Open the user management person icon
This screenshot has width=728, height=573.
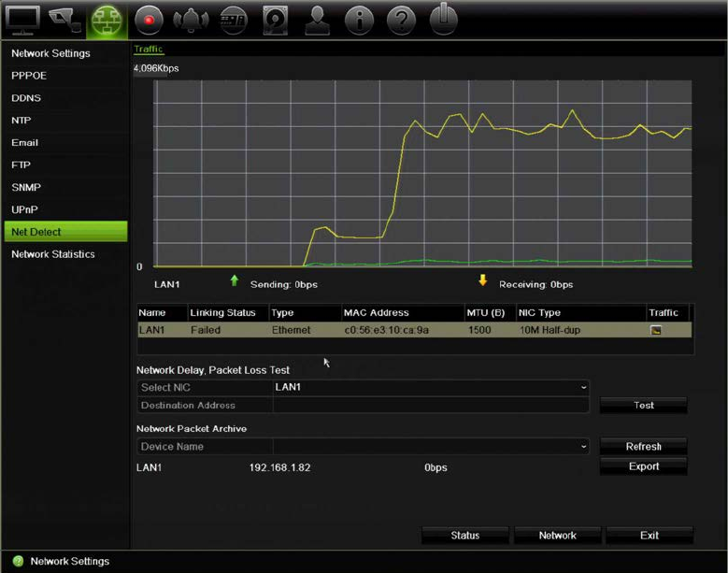[317, 21]
